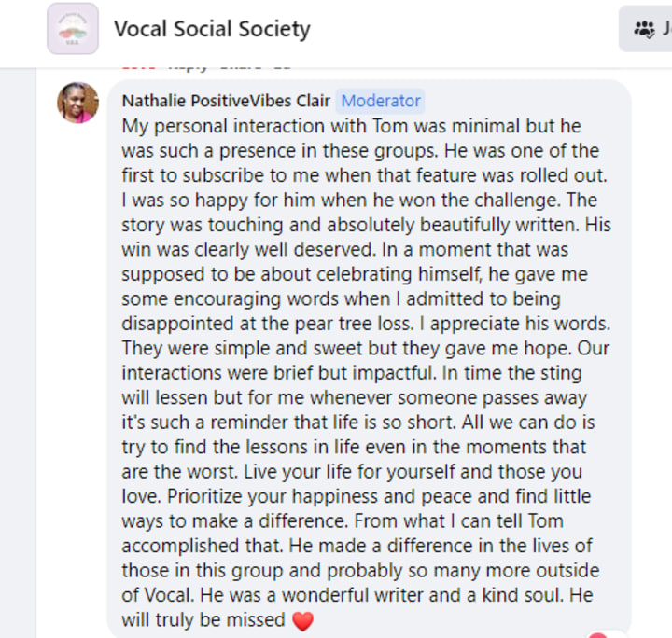Click the people icon on Join button
The image size is (672, 638).
pyautogui.click(x=644, y=29)
